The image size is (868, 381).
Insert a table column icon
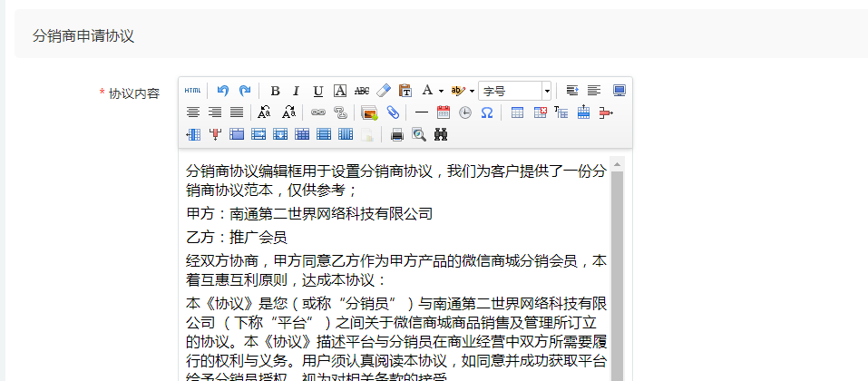(193, 134)
